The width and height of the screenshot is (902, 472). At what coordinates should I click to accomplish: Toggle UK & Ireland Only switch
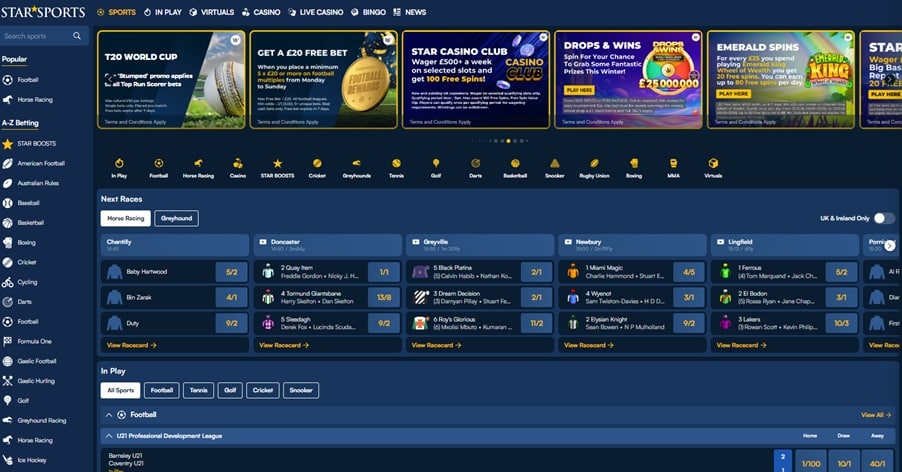[884, 218]
